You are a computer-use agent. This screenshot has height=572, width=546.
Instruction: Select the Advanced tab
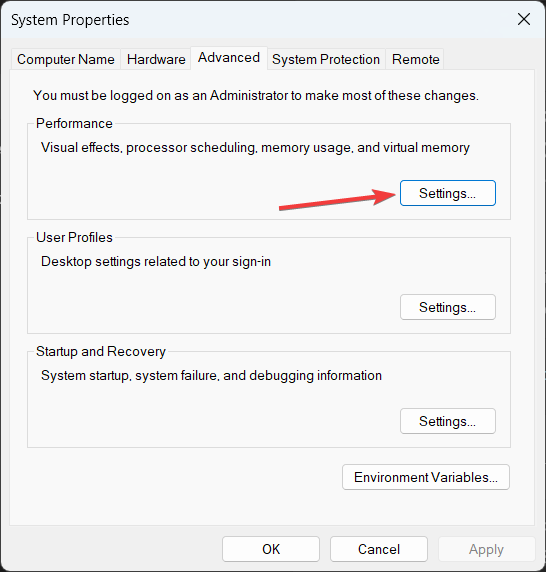229,58
